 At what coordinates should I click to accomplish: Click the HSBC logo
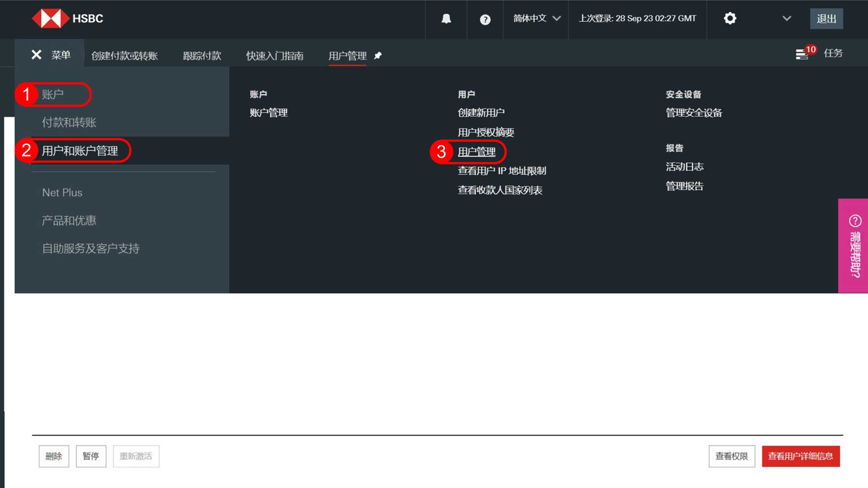click(67, 19)
